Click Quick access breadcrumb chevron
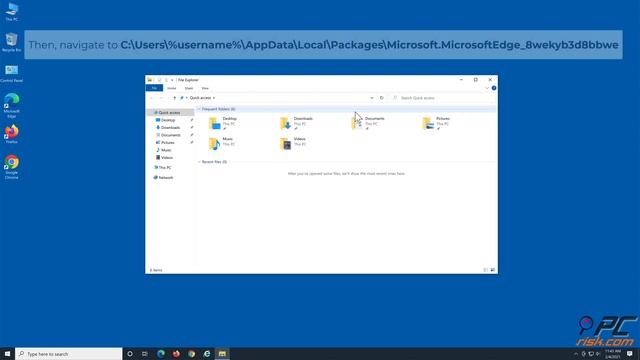This screenshot has height=360, width=640. point(214,98)
